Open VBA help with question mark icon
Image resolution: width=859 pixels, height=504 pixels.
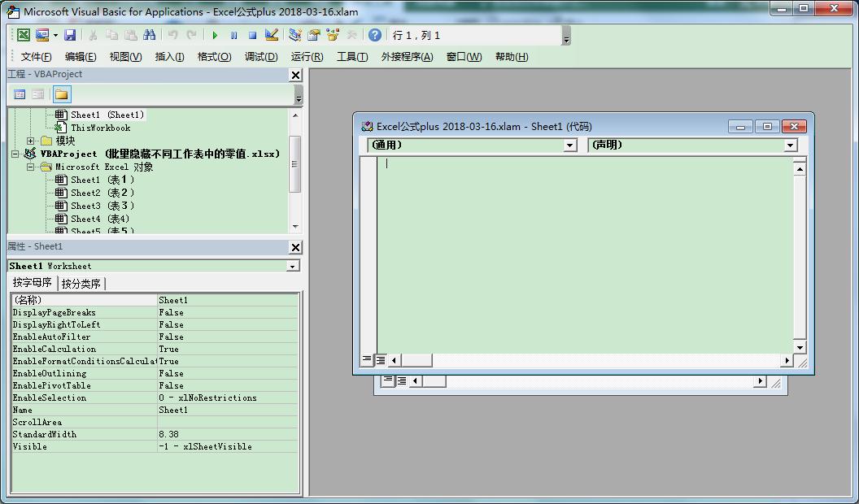click(374, 35)
